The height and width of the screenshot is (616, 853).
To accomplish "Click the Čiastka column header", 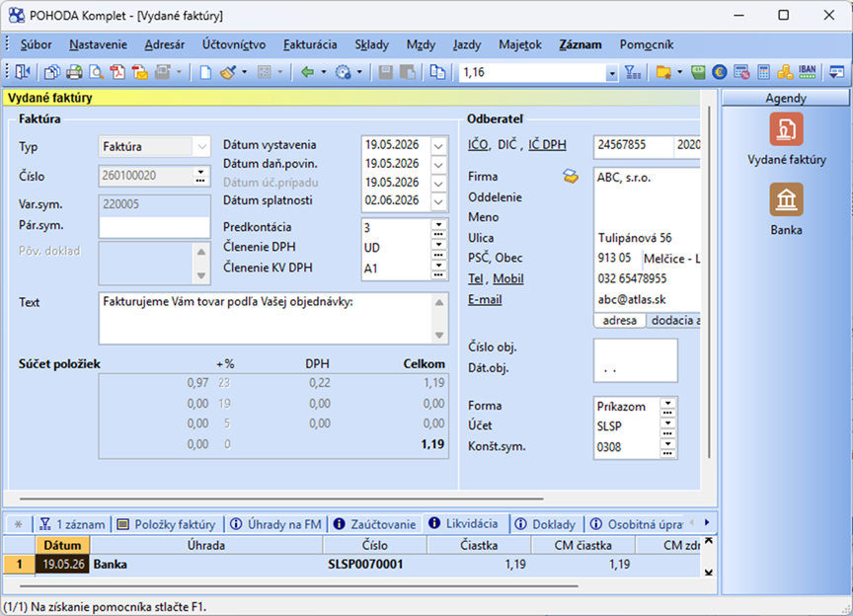I will click(479, 545).
